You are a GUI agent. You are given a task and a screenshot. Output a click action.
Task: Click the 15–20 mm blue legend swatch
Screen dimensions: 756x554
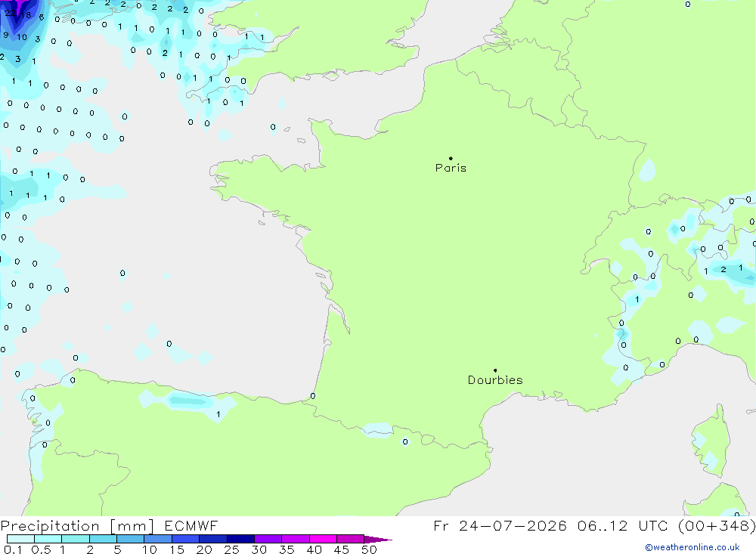point(185,539)
